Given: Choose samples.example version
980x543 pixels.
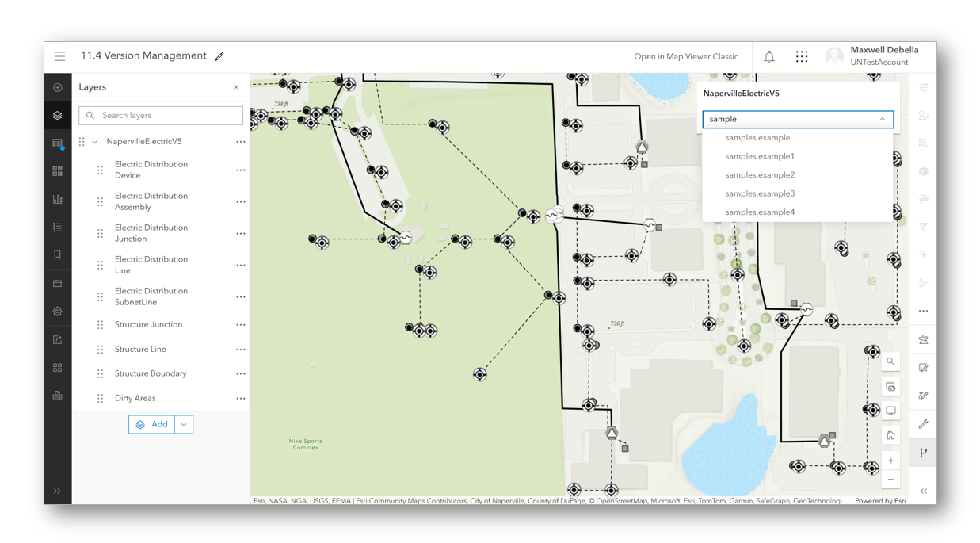Looking at the screenshot, I should click(x=798, y=138).
